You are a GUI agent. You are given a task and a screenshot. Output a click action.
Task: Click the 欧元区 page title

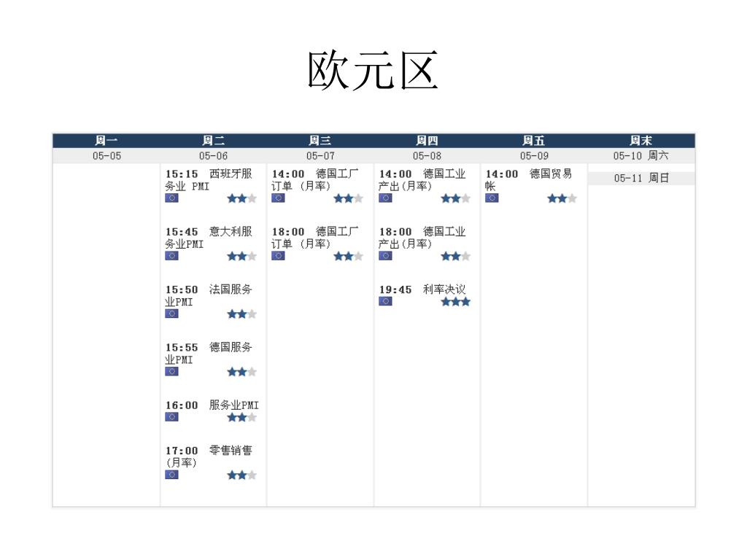(x=373, y=71)
